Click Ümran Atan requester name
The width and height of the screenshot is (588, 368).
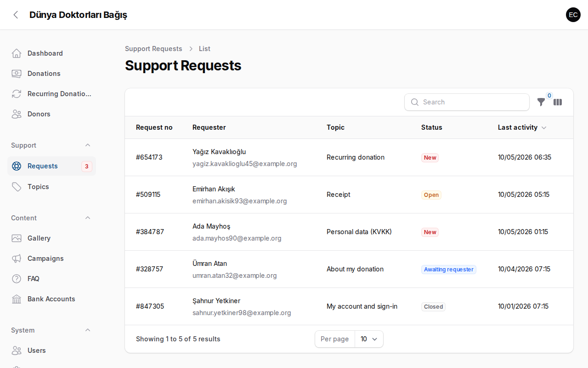210,264
